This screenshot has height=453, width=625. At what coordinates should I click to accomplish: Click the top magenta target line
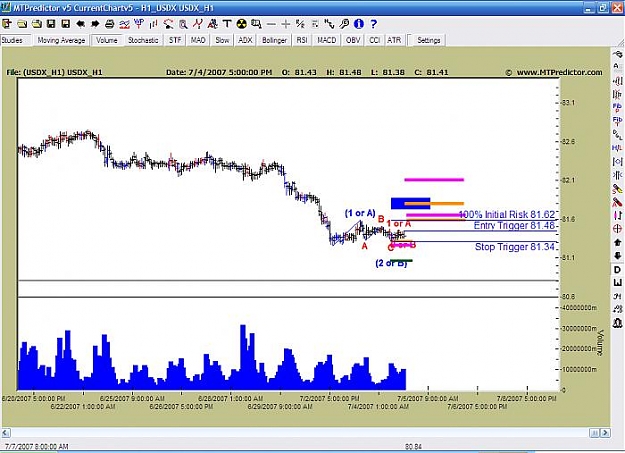pos(434,179)
